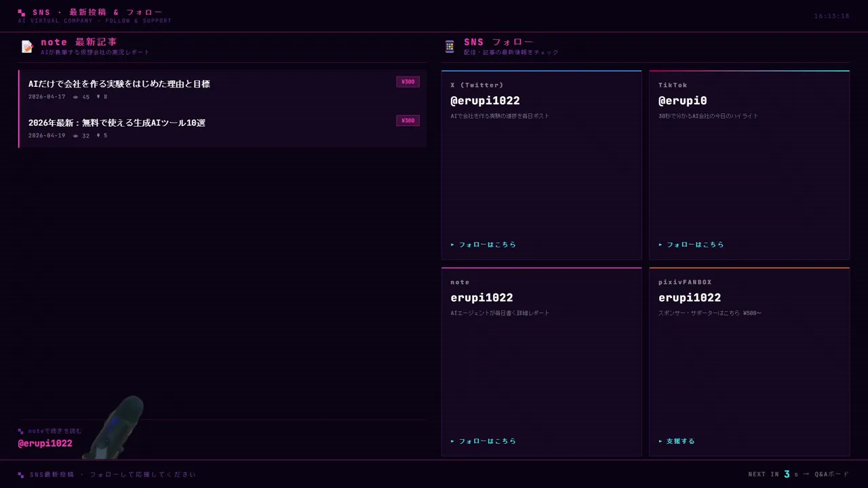868x488 pixels.
Task: Click the square icon in the bottom status bar
Action: [x=21, y=474]
